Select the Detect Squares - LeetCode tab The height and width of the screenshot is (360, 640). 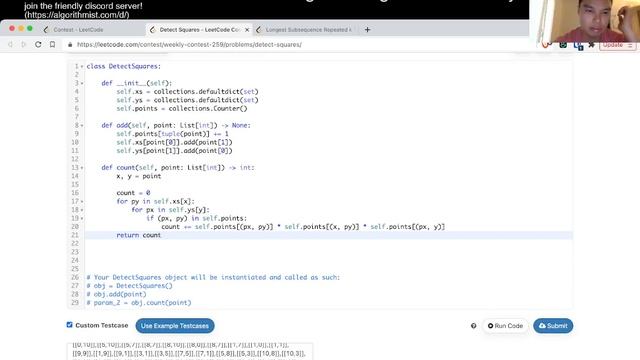click(199, 30)
